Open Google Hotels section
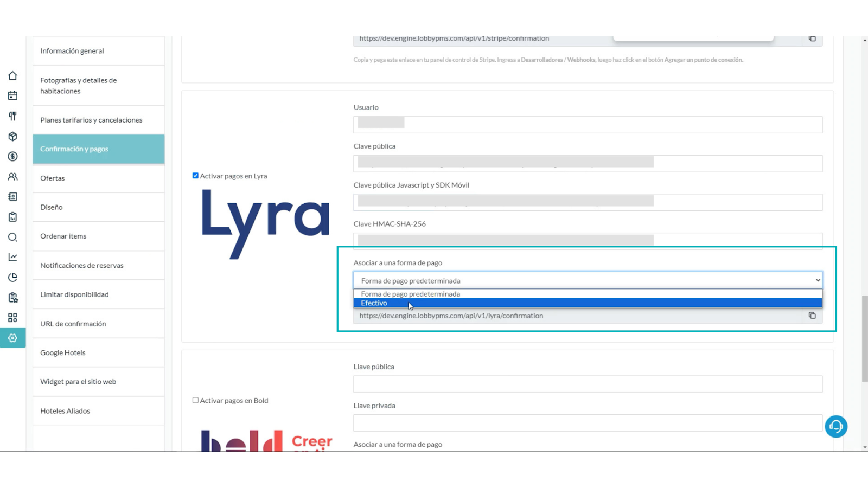 tap(99, 352)
